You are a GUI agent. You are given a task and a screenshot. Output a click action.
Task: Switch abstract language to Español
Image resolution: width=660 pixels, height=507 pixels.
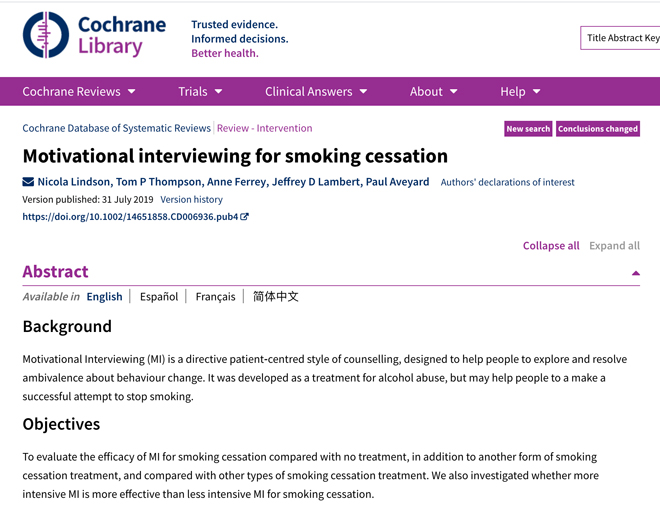point(159,297)
